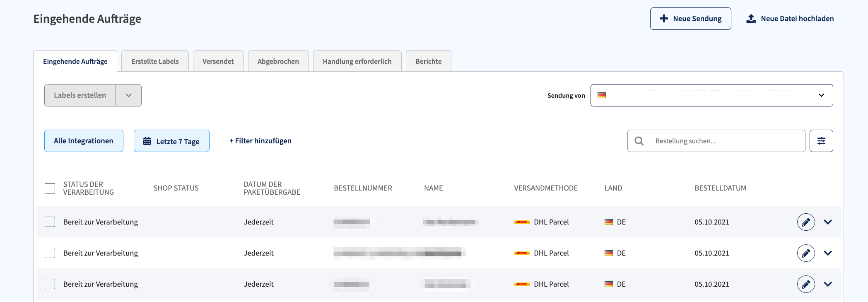Click the Name column header
The height and width of the screenshot is (302, 868).
434,188
